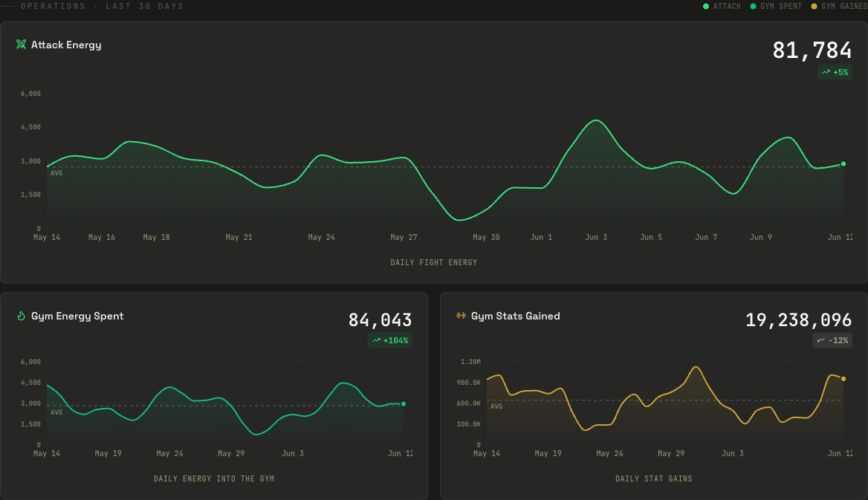Click the Attack Energy card title
This screenshot has height=500, width=868.
click(66, 45)
